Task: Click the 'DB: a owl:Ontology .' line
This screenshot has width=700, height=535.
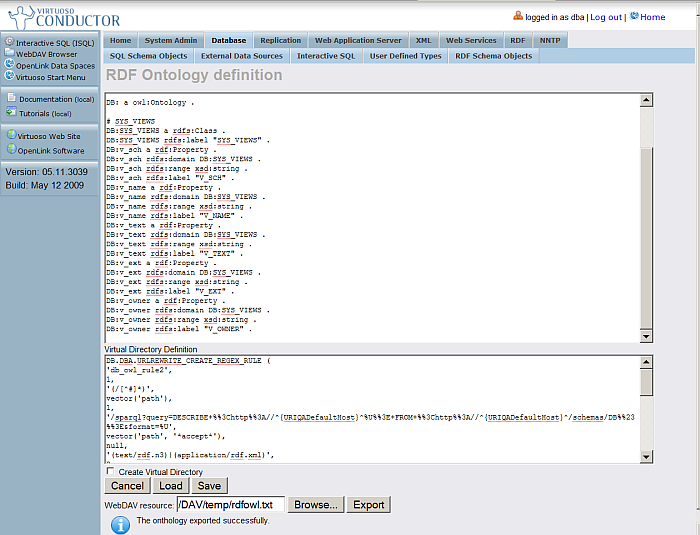Action: click(x=150, y=102)
